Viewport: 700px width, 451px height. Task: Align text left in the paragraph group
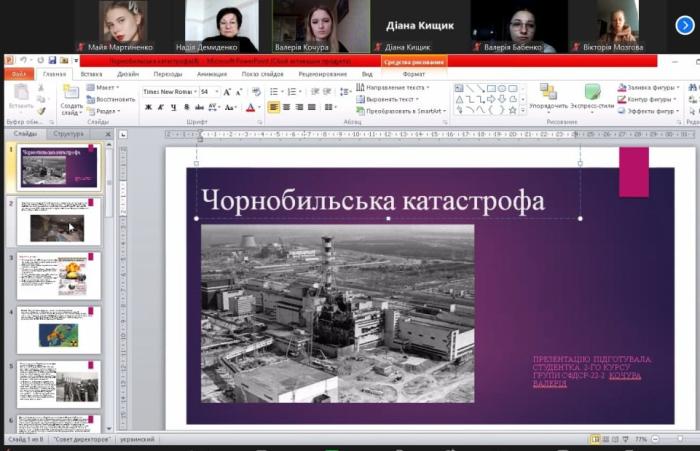(x=274, y=107)
